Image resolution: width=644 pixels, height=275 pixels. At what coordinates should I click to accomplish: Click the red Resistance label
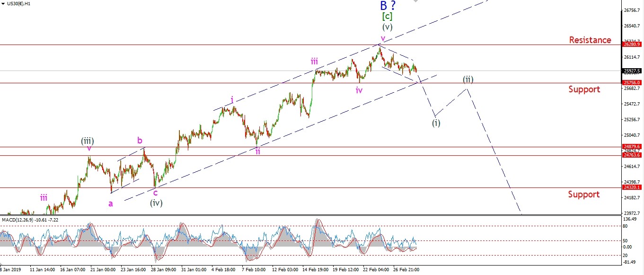click(590, 40)
